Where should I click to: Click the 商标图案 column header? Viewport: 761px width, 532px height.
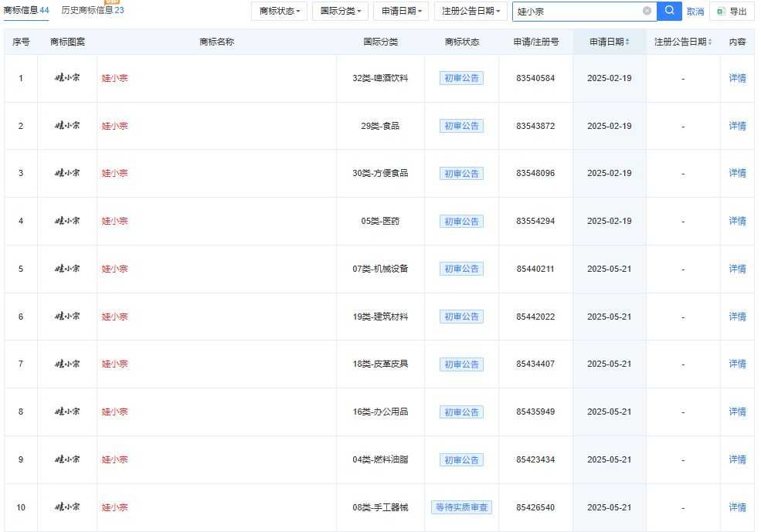[x=67, y=42]
